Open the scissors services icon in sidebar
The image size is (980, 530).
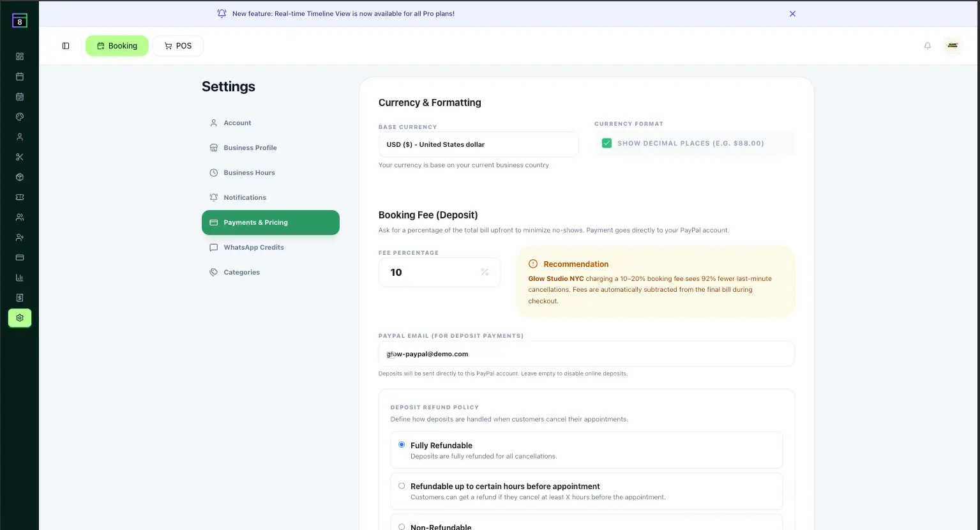point(20,157)
